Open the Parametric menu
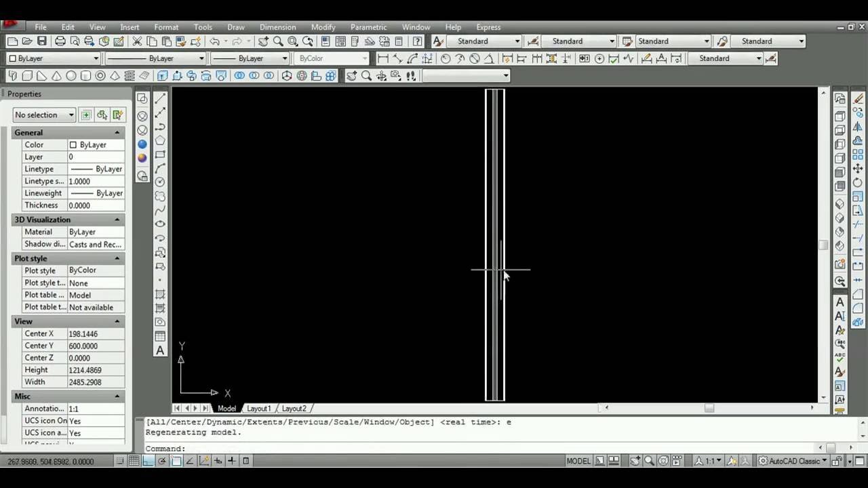The height and width of the screenshot is (488, 868). click(368, 27)
